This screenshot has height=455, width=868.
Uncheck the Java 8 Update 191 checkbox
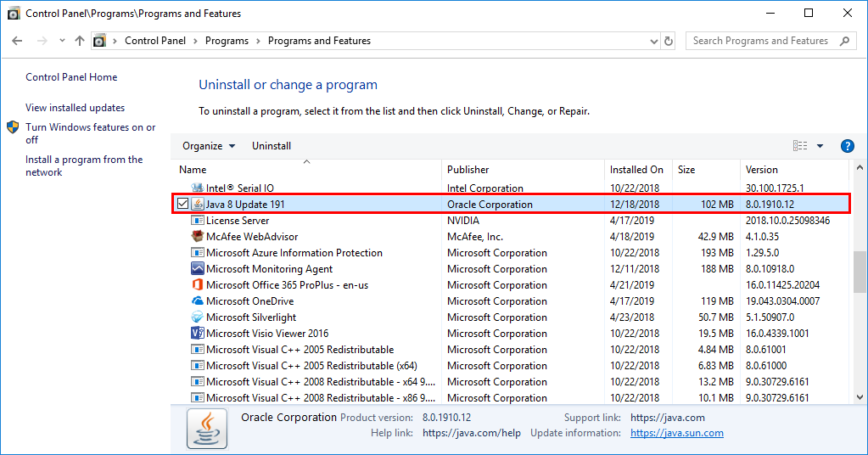tap(182, 204)
